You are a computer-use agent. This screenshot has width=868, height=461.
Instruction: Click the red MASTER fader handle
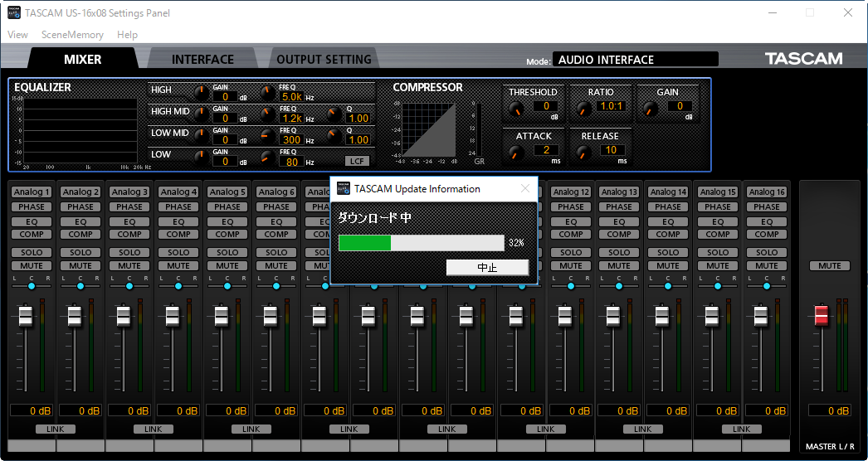(822, 315)
